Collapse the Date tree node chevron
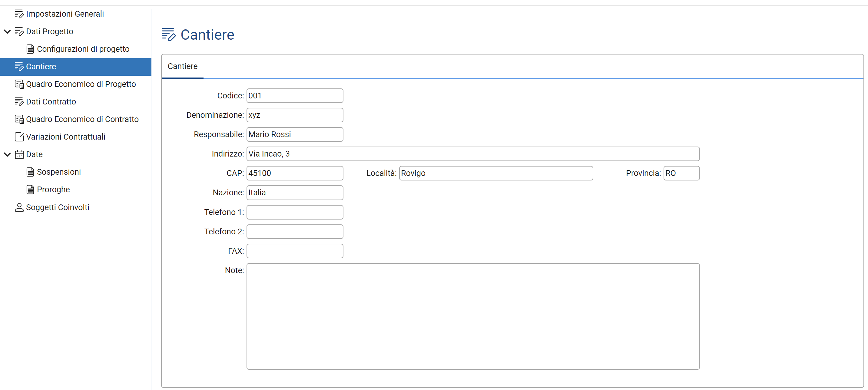 tap(7, 155)
